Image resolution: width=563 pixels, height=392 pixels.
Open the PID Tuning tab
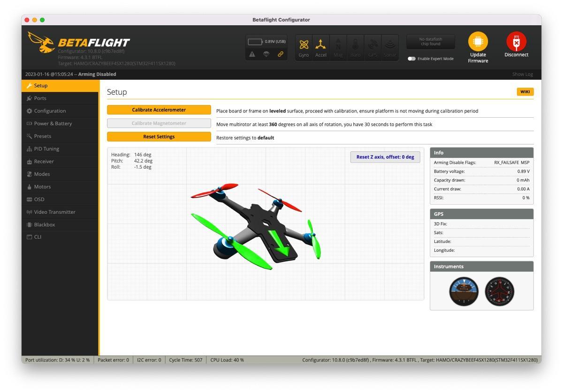pos(60,149)
